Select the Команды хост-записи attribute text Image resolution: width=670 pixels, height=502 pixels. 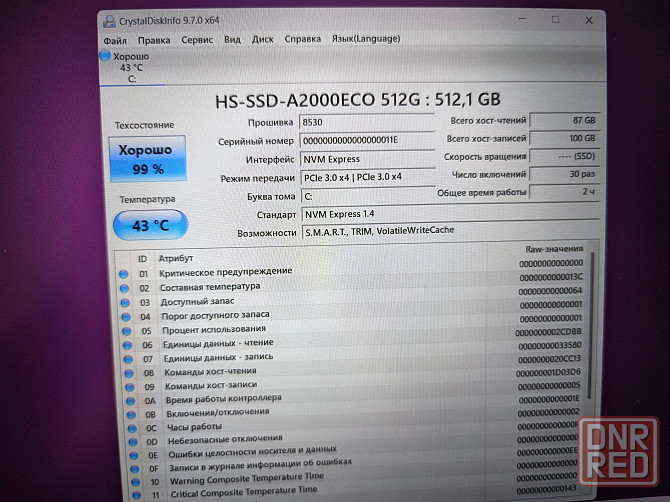[x=211, y=385]
